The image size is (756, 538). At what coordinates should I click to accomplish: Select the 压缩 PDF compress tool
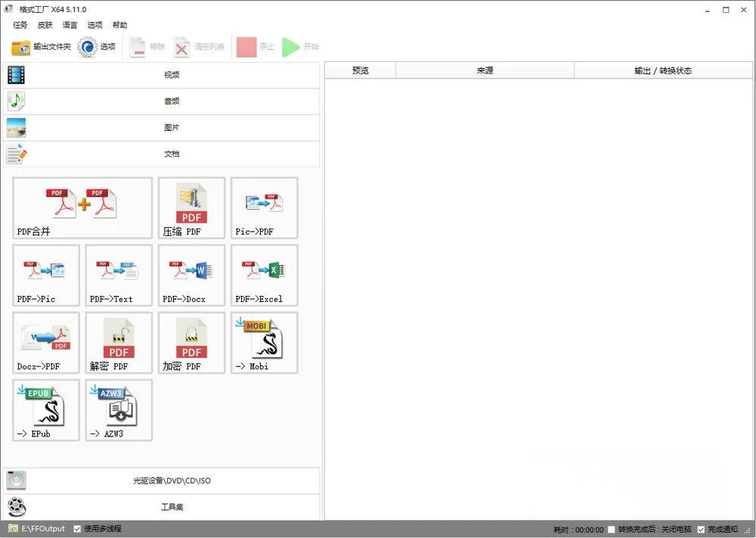tap(191, 207)
